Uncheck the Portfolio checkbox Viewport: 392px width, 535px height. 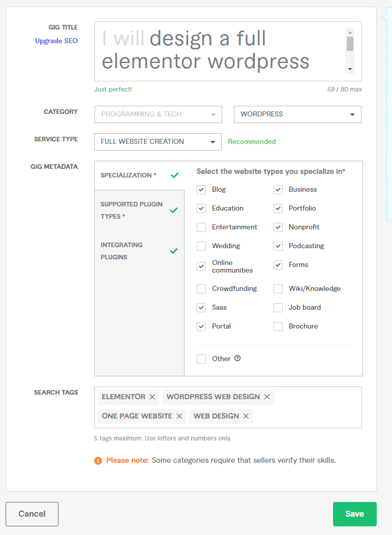tap(278, 209)
